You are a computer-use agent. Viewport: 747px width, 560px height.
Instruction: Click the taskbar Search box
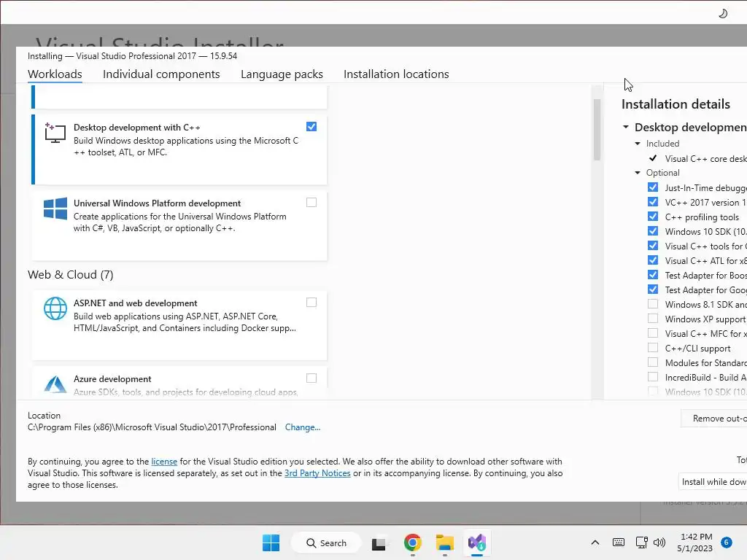click(x=326, y=542)
